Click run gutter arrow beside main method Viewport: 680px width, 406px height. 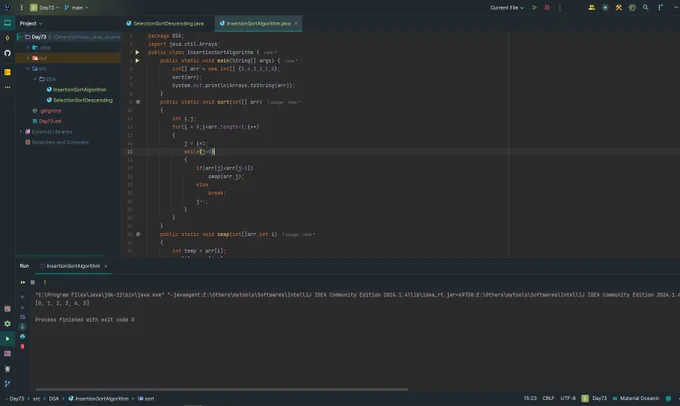(137, 61)
